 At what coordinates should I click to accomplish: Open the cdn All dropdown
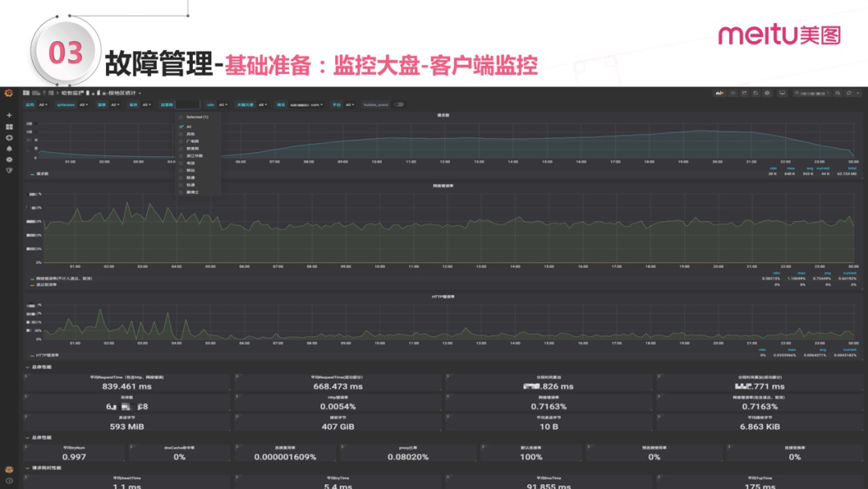(223, 105)
